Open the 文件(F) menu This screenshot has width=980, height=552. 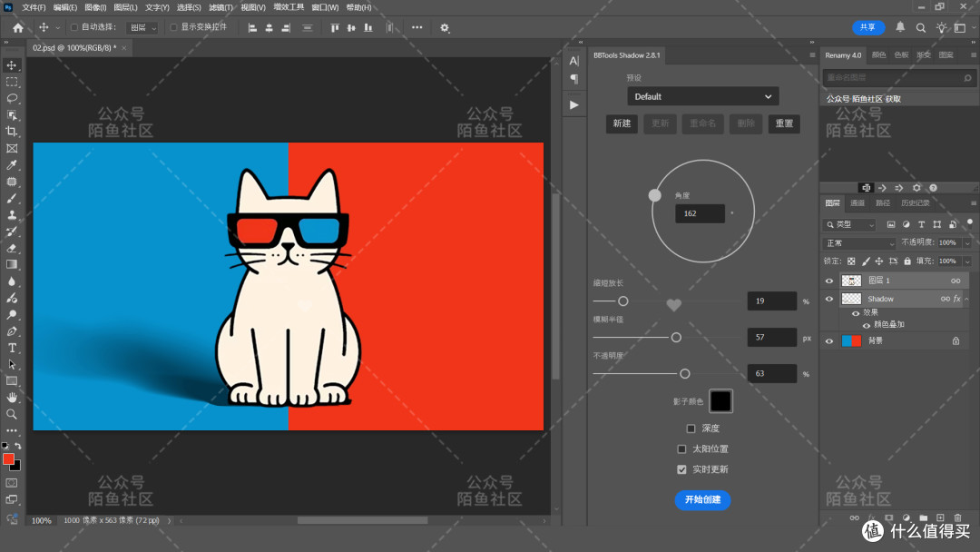[x=34, y=7]
